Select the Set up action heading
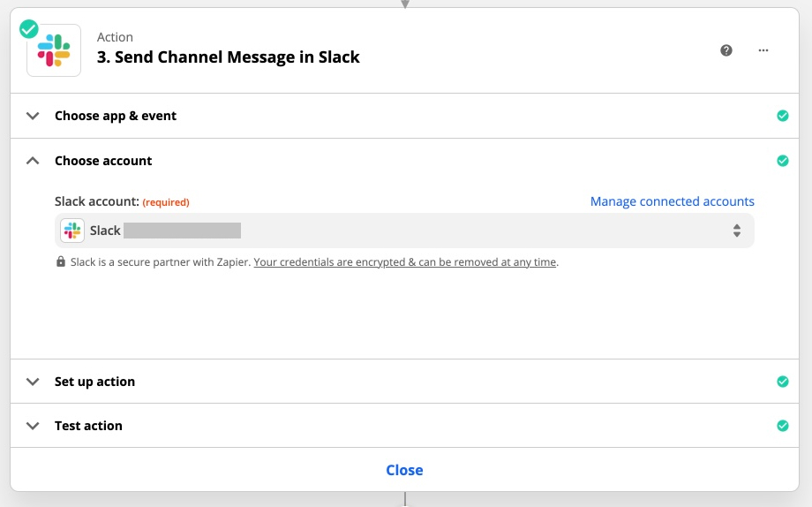 pyautogui.click(x=94, y=382)
